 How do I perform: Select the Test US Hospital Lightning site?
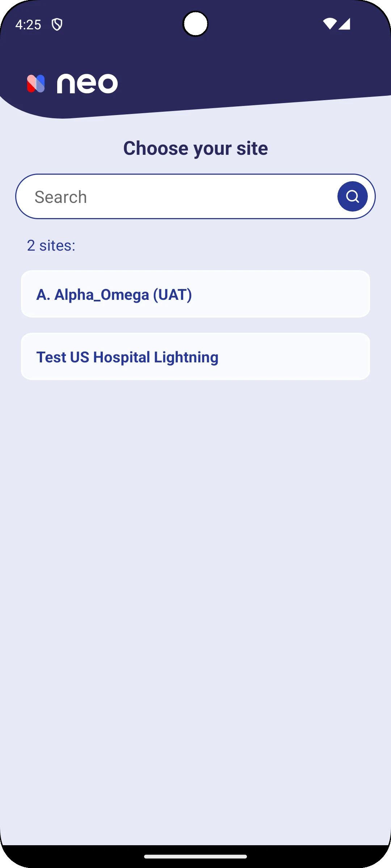pos(195,357)
